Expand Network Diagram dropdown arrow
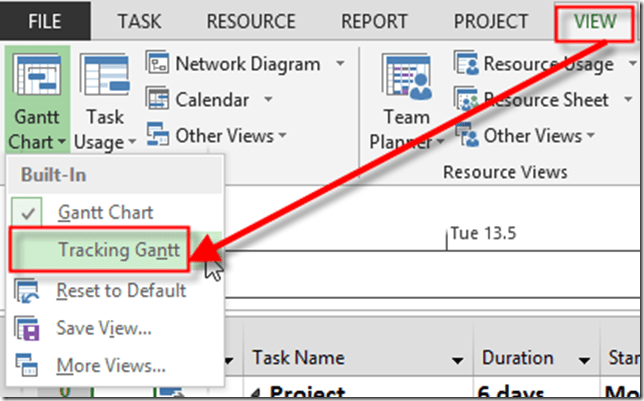Screen dimensions: 644x401 click(340, 64)
